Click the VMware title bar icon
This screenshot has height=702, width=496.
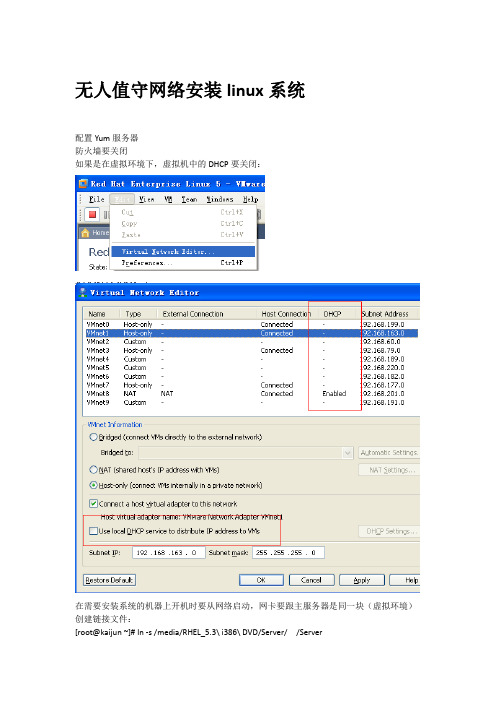click(83, 184)
